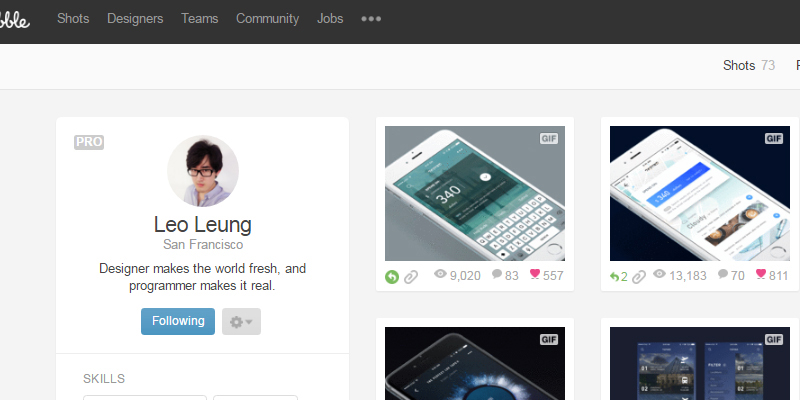800x400 pixels.
Task: Open the gear settings dropdown beside Following
Action: [x=241, y=321]
